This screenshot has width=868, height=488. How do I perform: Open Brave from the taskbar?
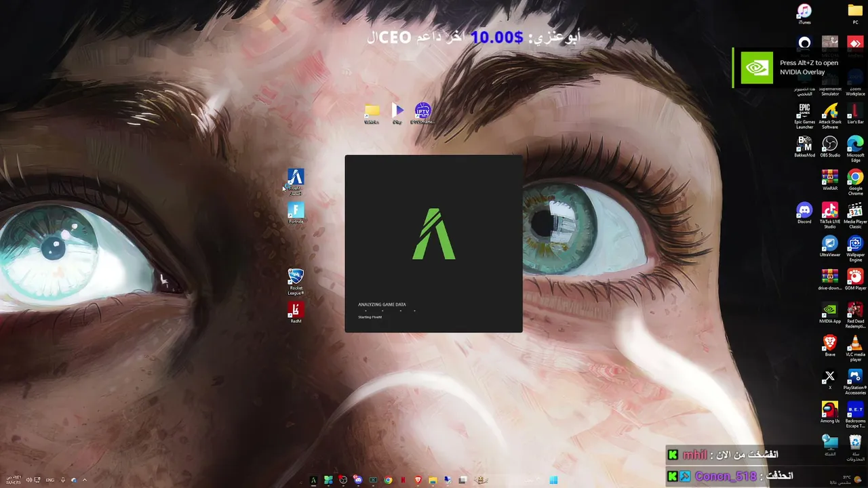418,481
